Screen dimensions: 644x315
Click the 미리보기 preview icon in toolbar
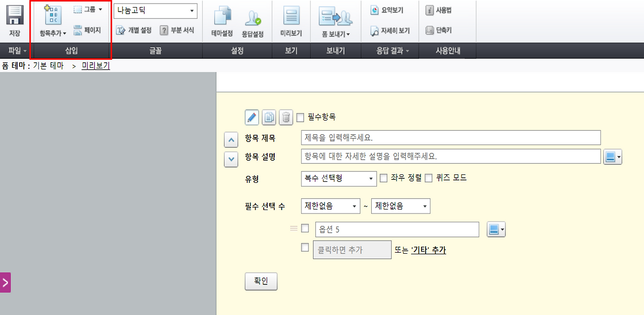coord(291,20)
